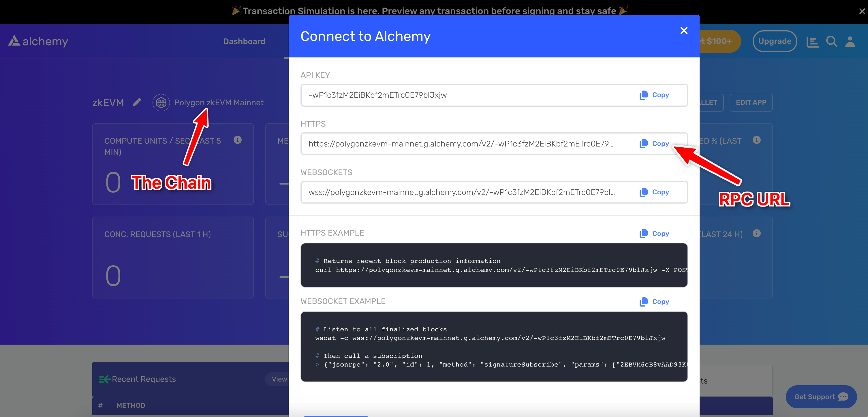Show info for Compute Units card
This screenshot has width=868, height=417.
pos(238,140)
